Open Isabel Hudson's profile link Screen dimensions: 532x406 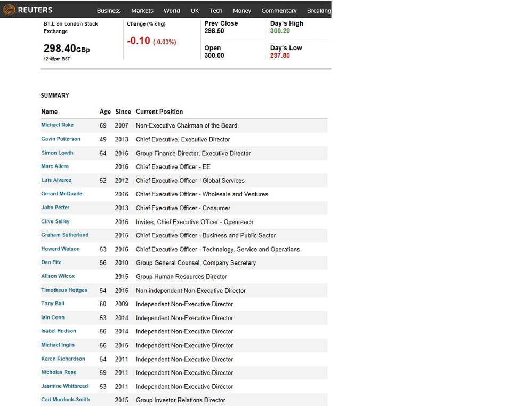(59, 331)
